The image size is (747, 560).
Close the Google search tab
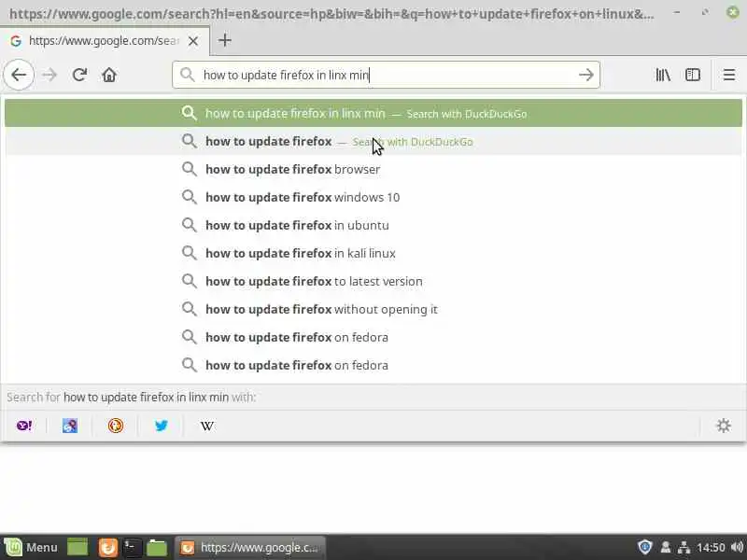(193, 41)
